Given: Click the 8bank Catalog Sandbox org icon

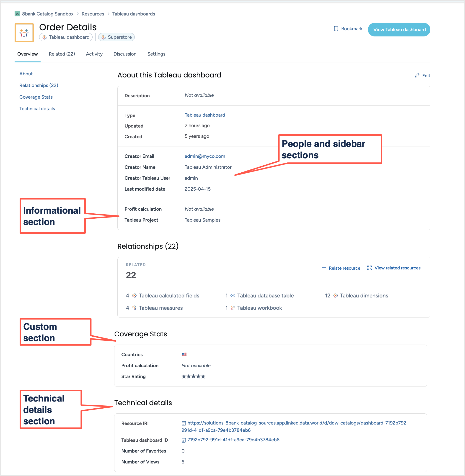Looking at the screenshot, I should click(x=17, y=14).
